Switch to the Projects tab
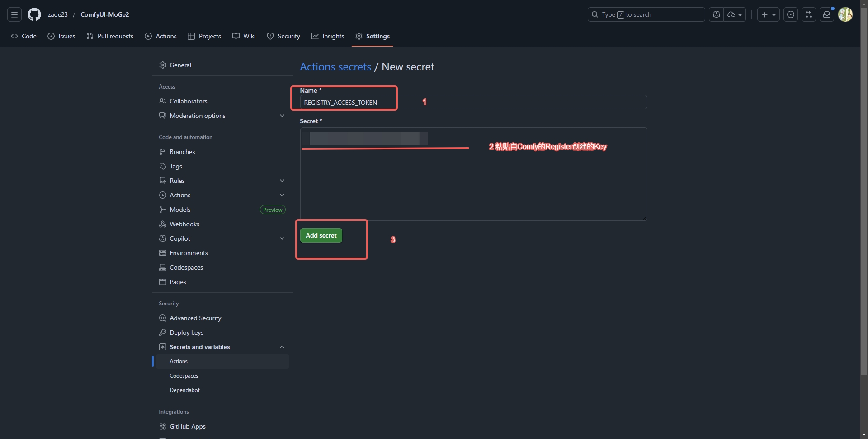This screenshot has width=868, height=439. [204, 36]
